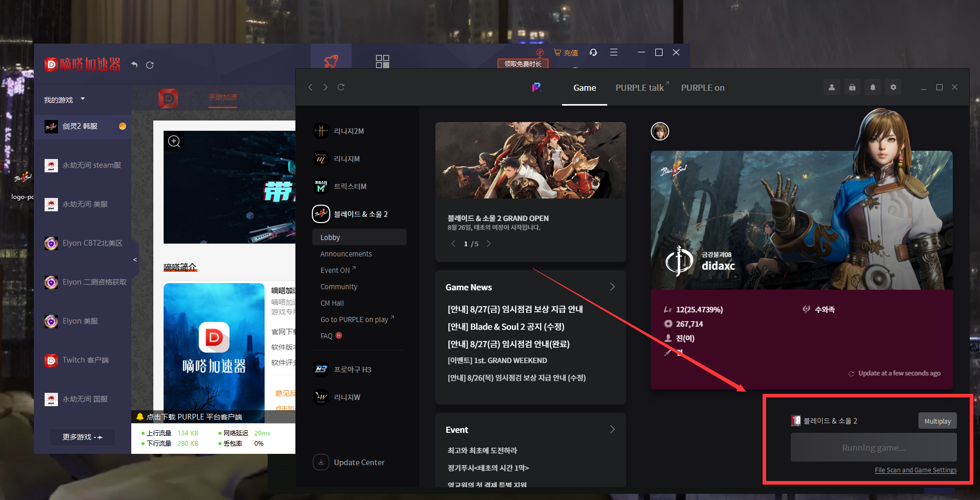Click the Running game... button
The height and width of the screenshot is (500, 980).
[874, 447]
